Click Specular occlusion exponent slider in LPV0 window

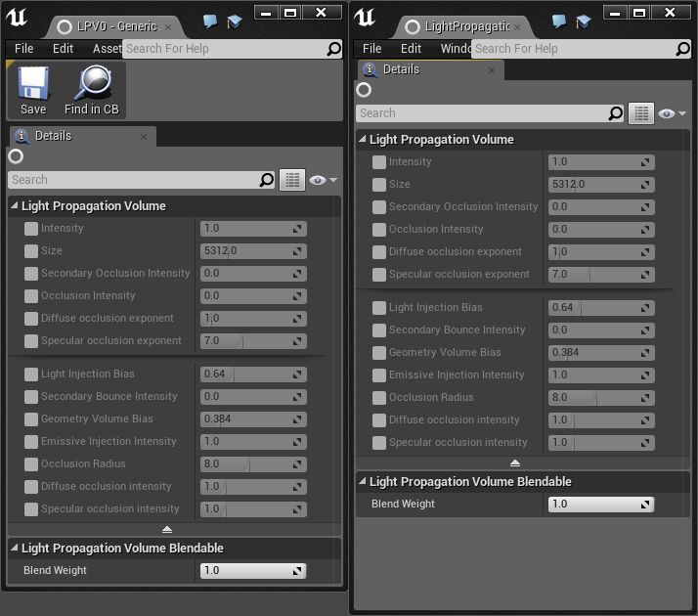click(x=253, y=341)
